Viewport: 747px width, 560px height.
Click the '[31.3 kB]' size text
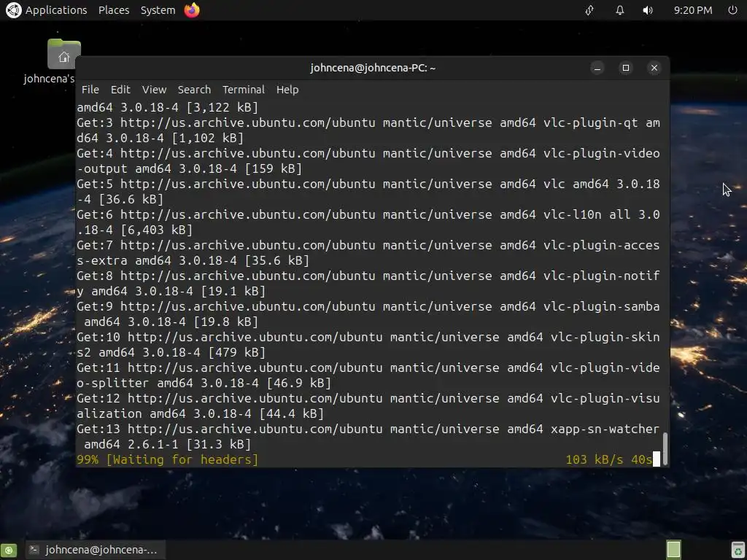click(219, 444)
